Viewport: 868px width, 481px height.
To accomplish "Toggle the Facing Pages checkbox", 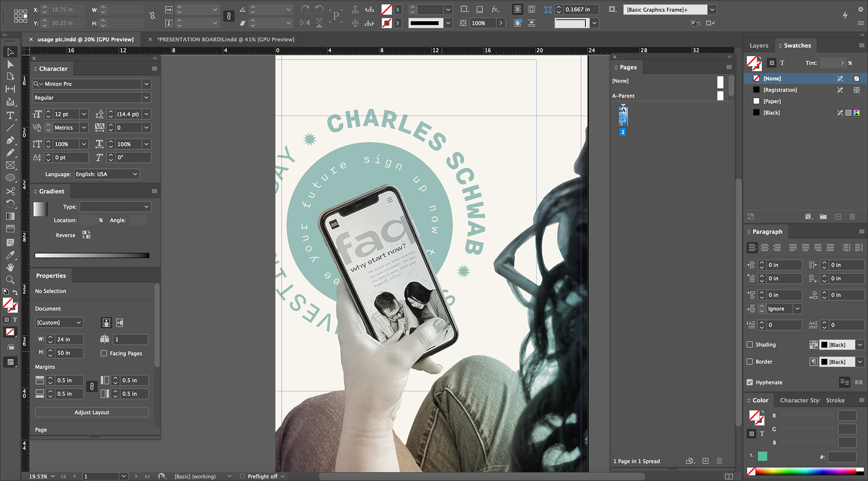I will [x=104, y=353].
